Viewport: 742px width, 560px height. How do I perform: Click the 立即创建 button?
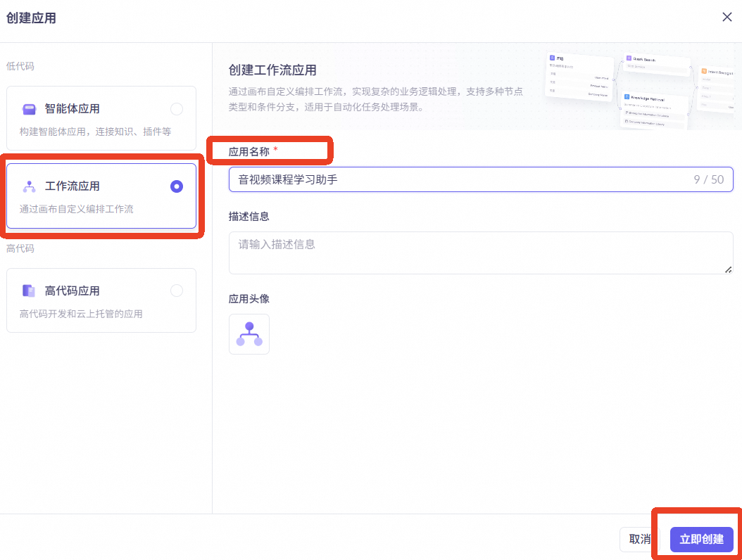point(701,539)
